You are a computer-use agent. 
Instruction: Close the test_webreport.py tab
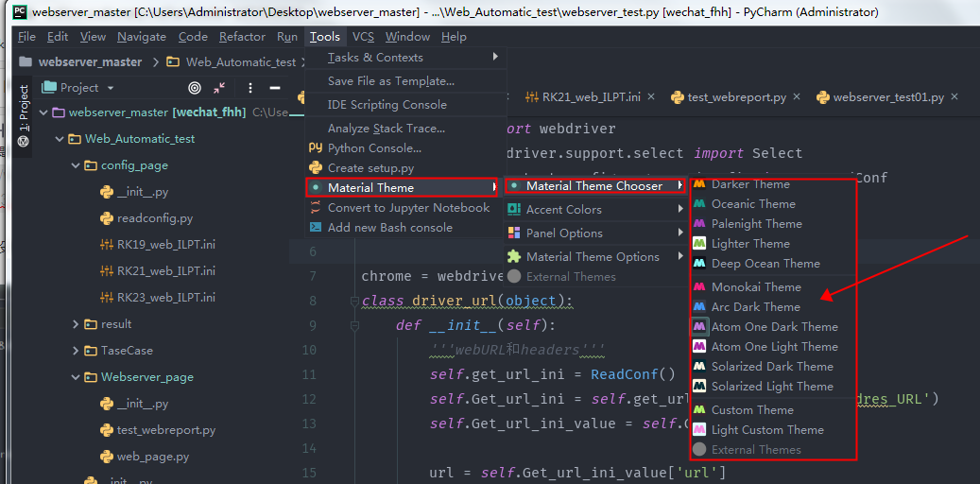click(x=797, y=97)
